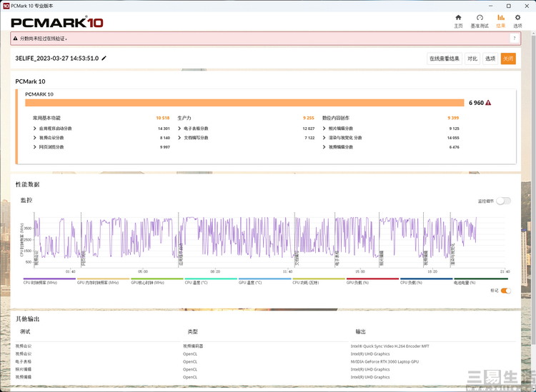Toggle the GPU 内存时钟频率 (MHz) legend series

click(x=103, y=281)
